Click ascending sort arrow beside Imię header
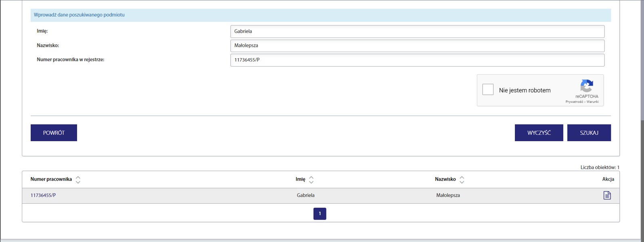Viewport: 644px width, 242px height. (x=311, y=177)
